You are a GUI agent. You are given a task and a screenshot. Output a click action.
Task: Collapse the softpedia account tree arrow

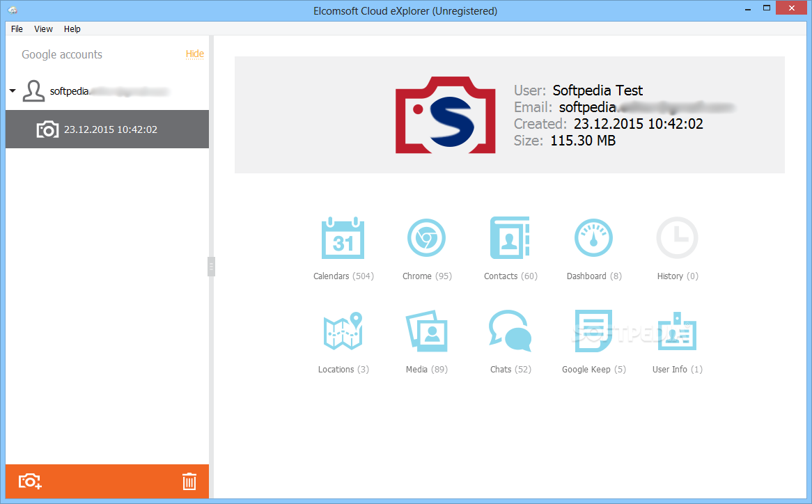pyautogui.click(x=13, y=91)
